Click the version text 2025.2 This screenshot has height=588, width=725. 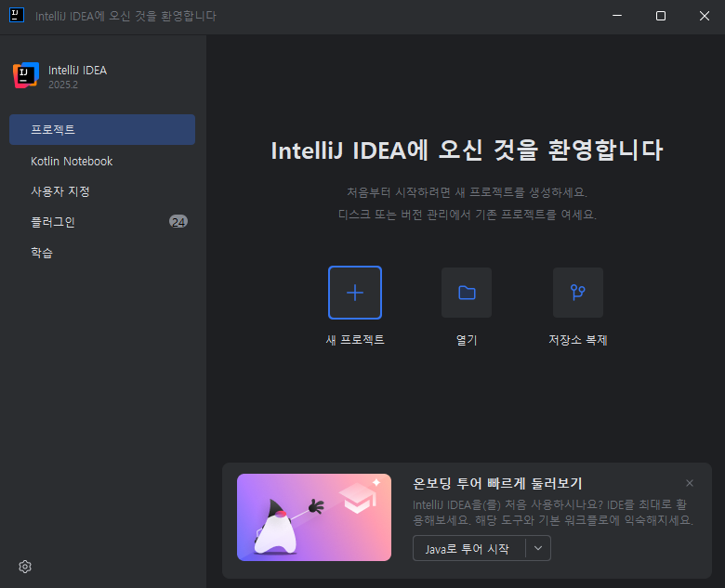pos(63,85)
